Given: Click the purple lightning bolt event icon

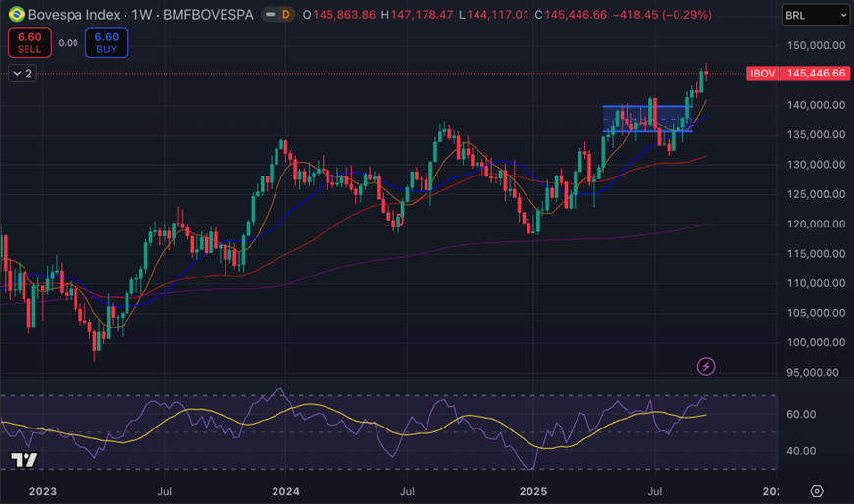Looking at the screenshot, I should click(x=706, y=366).
